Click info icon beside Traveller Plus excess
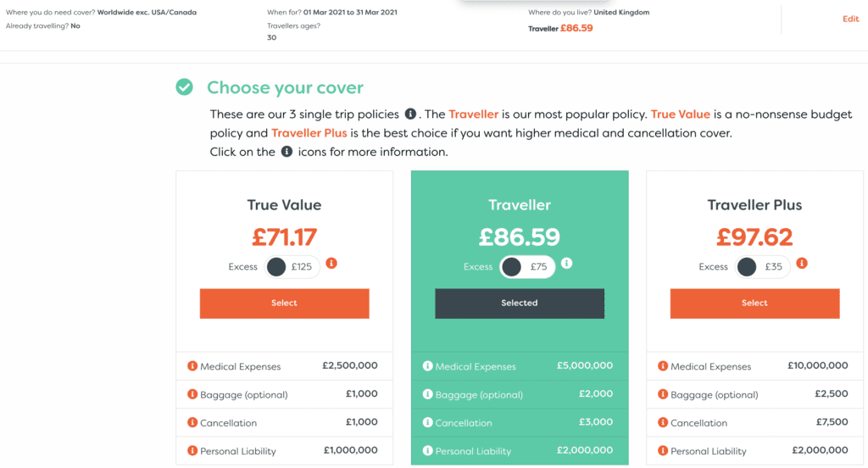 coord(802,264)
